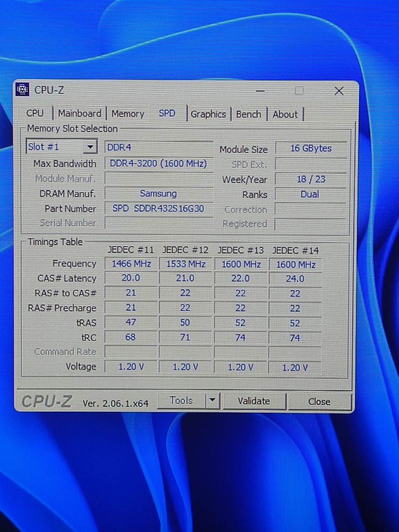Screen dimensions: 399x532
Task: Click the 50 tRAS value
Action: pos(185,322)
